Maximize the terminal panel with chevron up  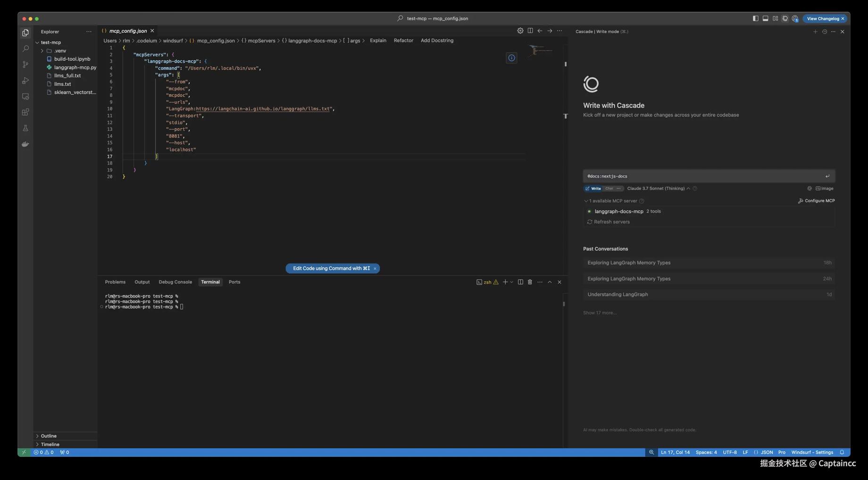[x=550, y=282]
